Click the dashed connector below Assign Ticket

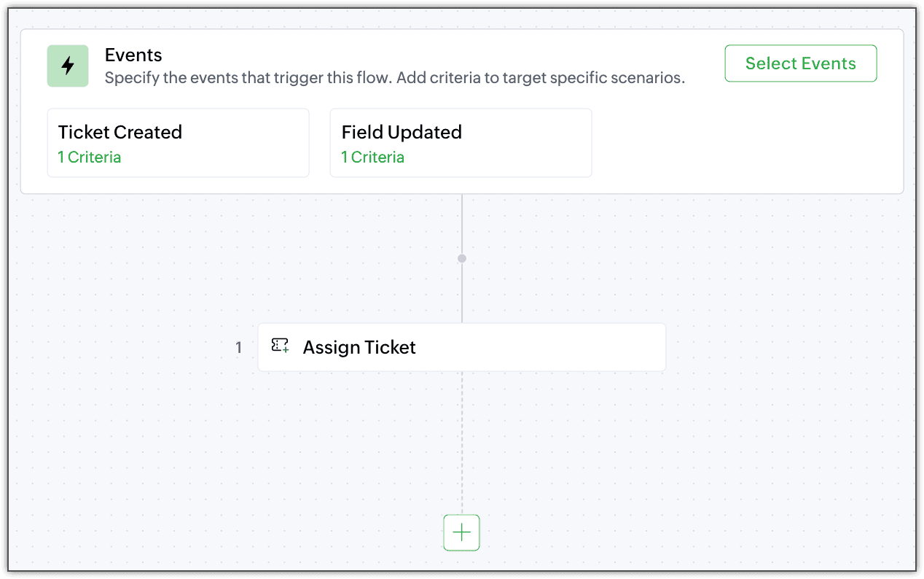462,443
